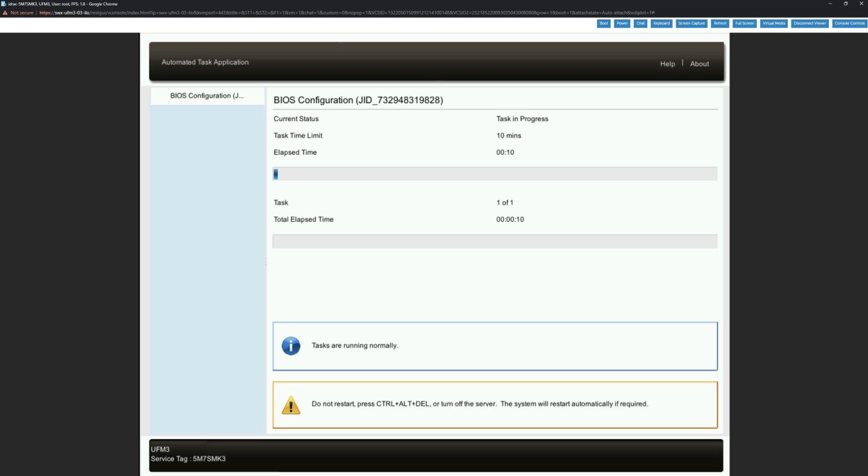Open the Virtual Media dialog

[x=774, y=24]
